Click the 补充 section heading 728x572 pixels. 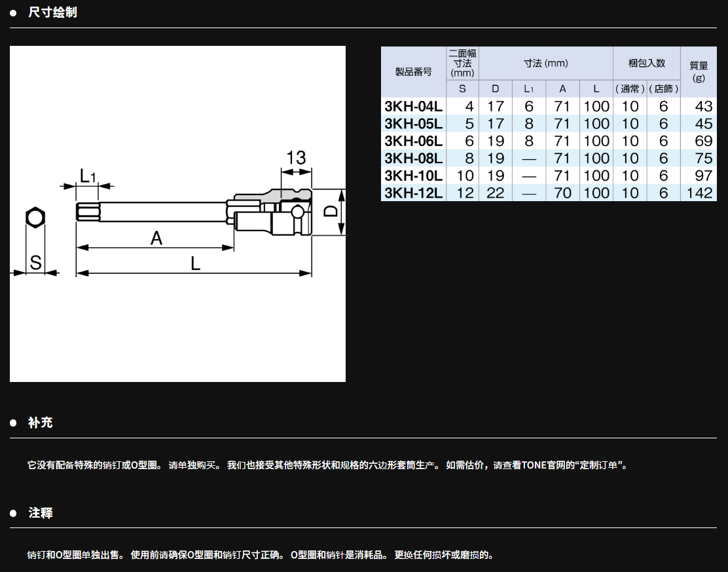[x=41, y=423]
